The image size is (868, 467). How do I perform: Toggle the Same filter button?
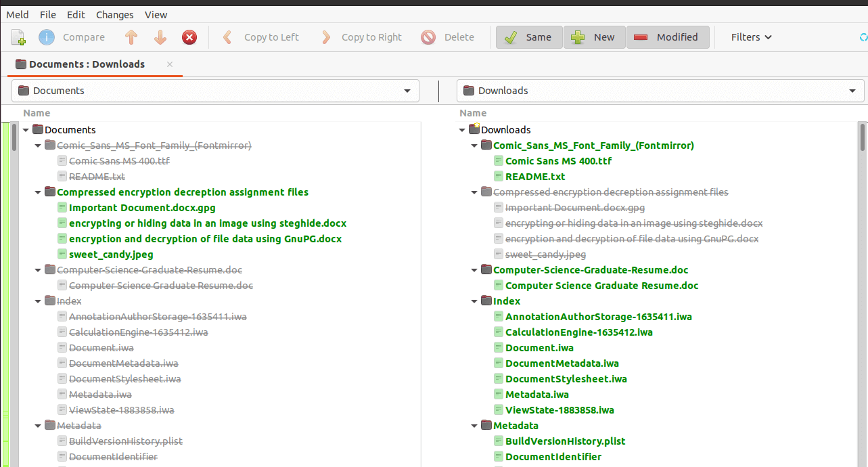[x=529, y=37]
